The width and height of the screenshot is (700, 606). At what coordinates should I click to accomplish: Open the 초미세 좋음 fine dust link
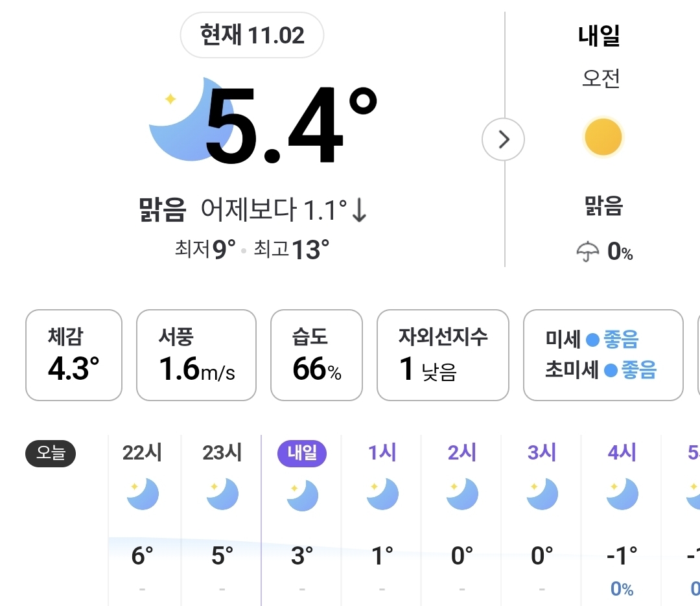(x=601, y=371)
